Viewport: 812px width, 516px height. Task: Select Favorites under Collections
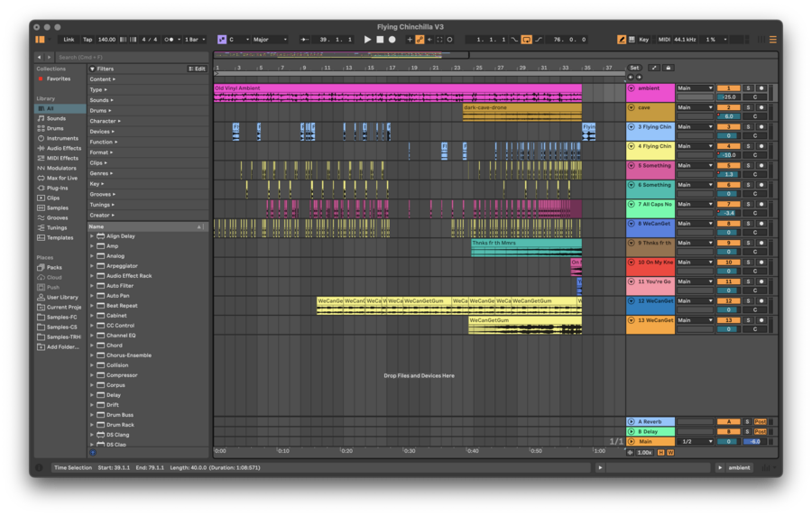pyautogui.click(x=58, y=78)
